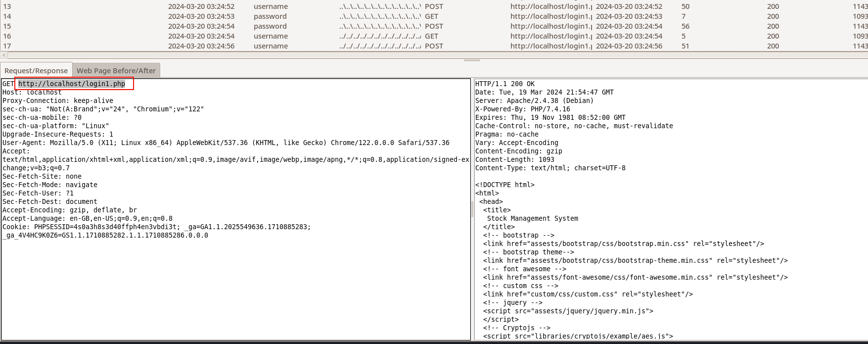Click the ID cell of row 14
868x344 pixels.
pyautogui.click(x=7, y=16)
